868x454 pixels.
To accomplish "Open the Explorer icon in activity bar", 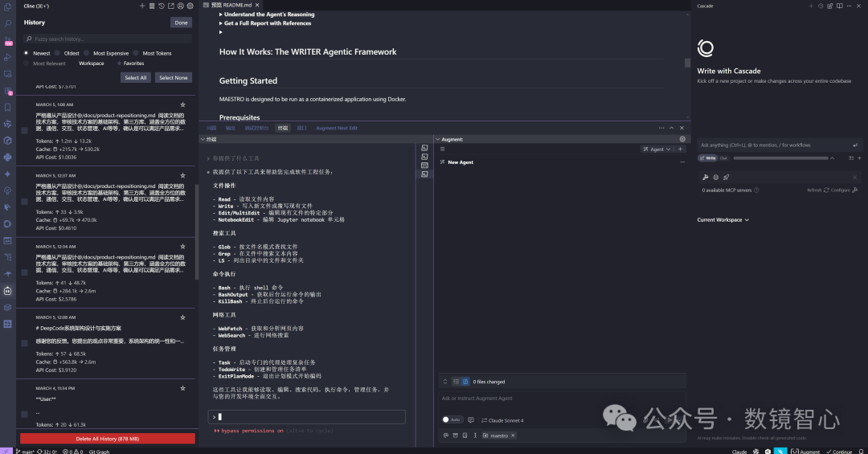I will tap(8, 7).
